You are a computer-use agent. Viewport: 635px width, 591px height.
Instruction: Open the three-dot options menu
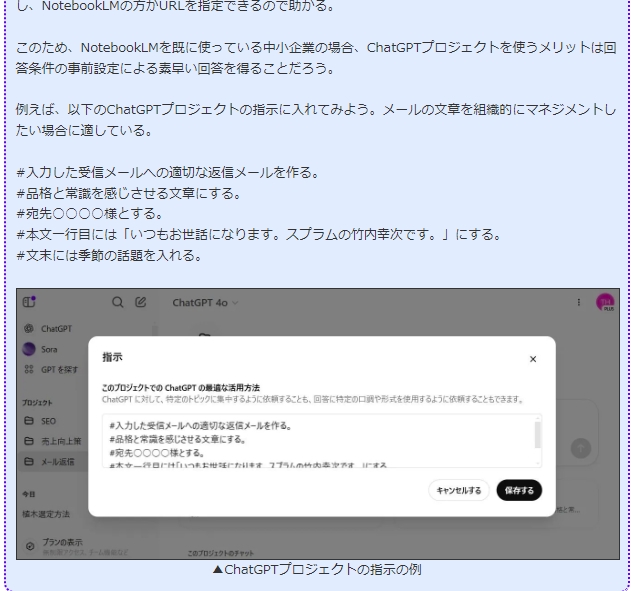[x=578, y=302]
